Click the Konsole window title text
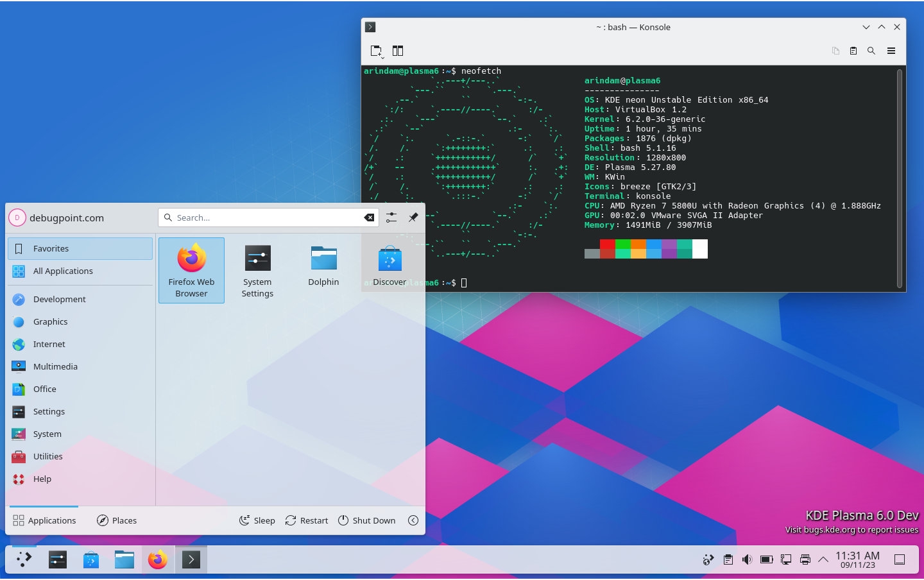Image resolution: width=924 pixels, height=580 pixels. coord(633,27)
